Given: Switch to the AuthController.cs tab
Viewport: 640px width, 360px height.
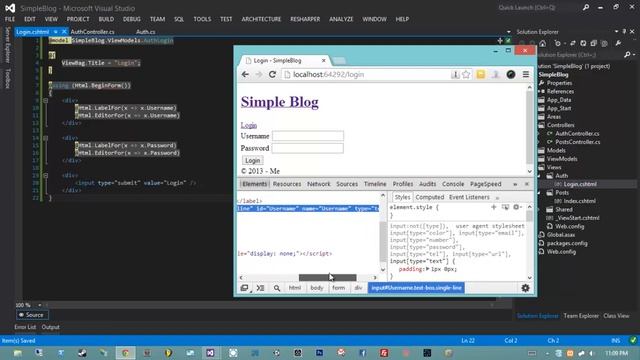Looking at the screenshot, I should (x=93, y=32).
